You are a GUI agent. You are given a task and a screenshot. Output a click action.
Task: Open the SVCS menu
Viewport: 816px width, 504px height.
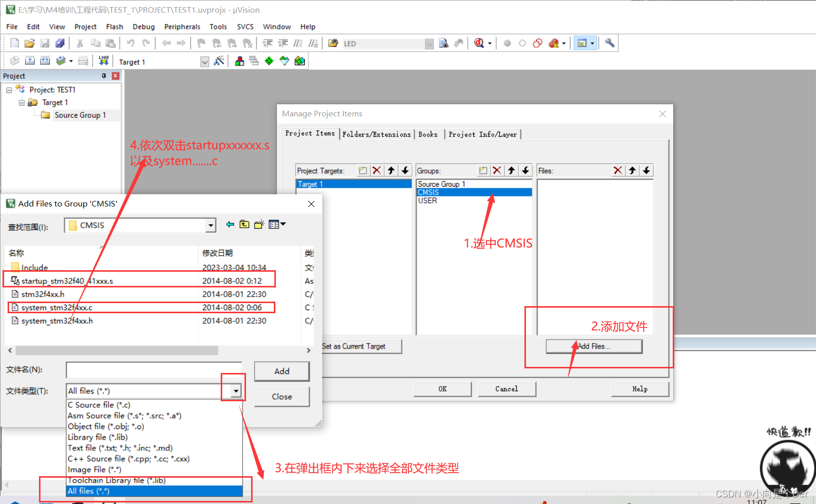(x=245, y=27)
